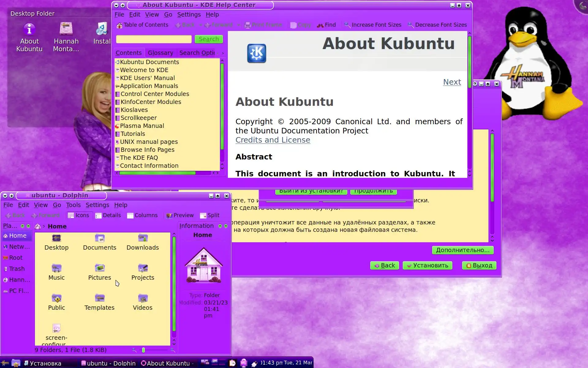
Task: Expand Control Center Modules entry
Action: [154, 94]
